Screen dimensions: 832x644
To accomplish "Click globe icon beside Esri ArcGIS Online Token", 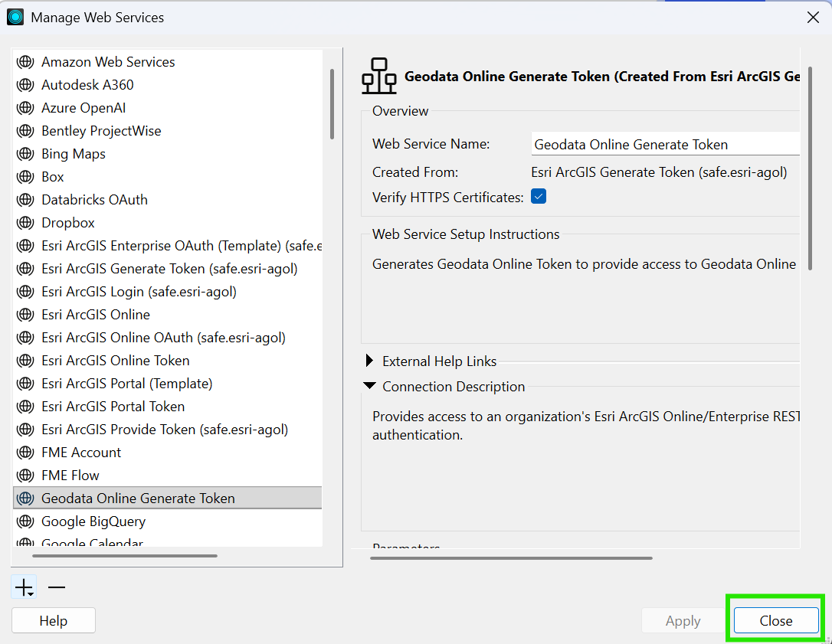I will pyautogui.click(x=25, y=361).
